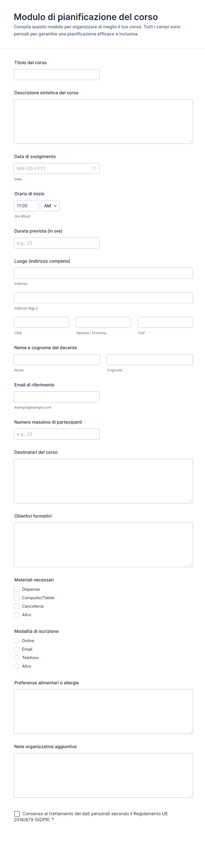Viewport: 205px width, 868px height.
Task: Expand the AM/PM dropdown
Action: [x=50, y=206]
